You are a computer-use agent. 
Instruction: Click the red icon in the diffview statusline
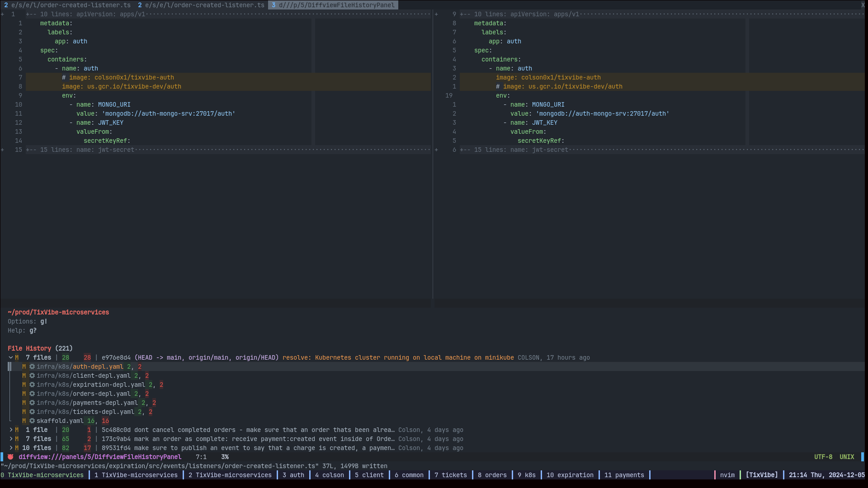click(10, 457)
